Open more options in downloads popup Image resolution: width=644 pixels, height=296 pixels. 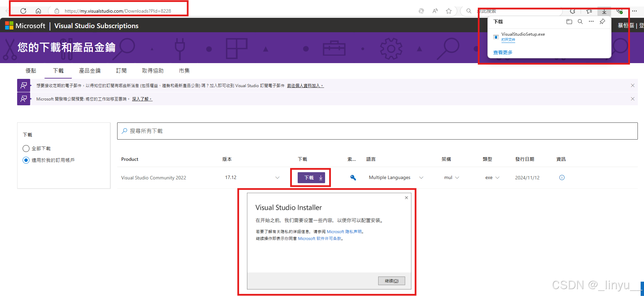point(591,21)
